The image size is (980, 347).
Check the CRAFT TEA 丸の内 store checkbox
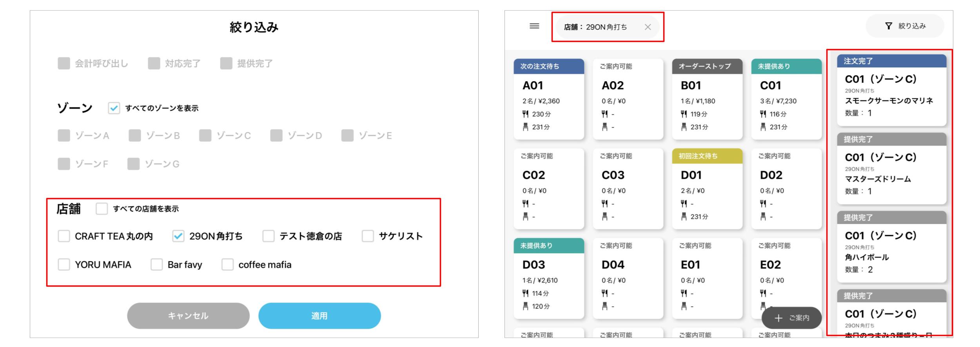click(64, 236)
